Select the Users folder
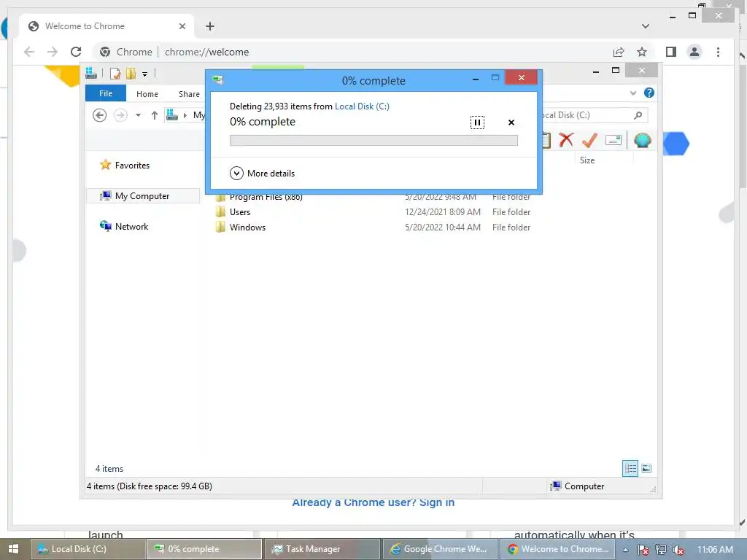This screenshot has height=560, width=747. [239, 212]
